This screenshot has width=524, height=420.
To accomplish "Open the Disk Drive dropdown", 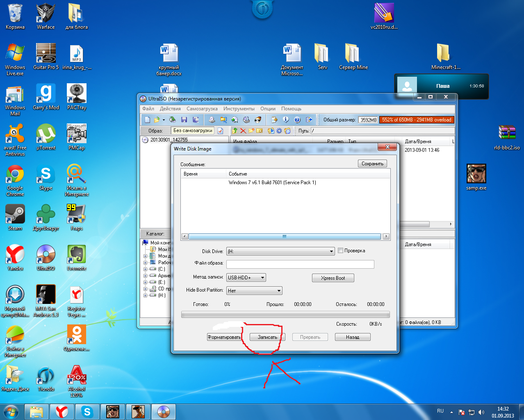I will (x=280, y=251).
